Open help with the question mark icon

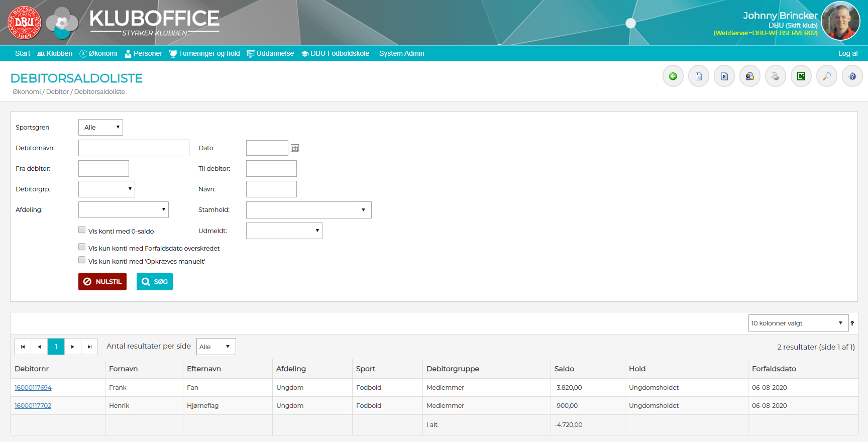click(852, 76)
